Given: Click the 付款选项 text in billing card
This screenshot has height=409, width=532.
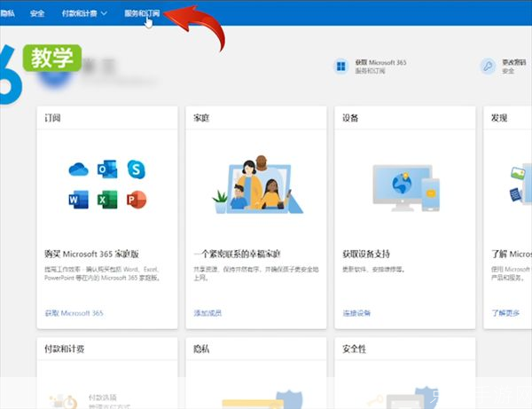Looking at the screenshot, I should point(103,397).
